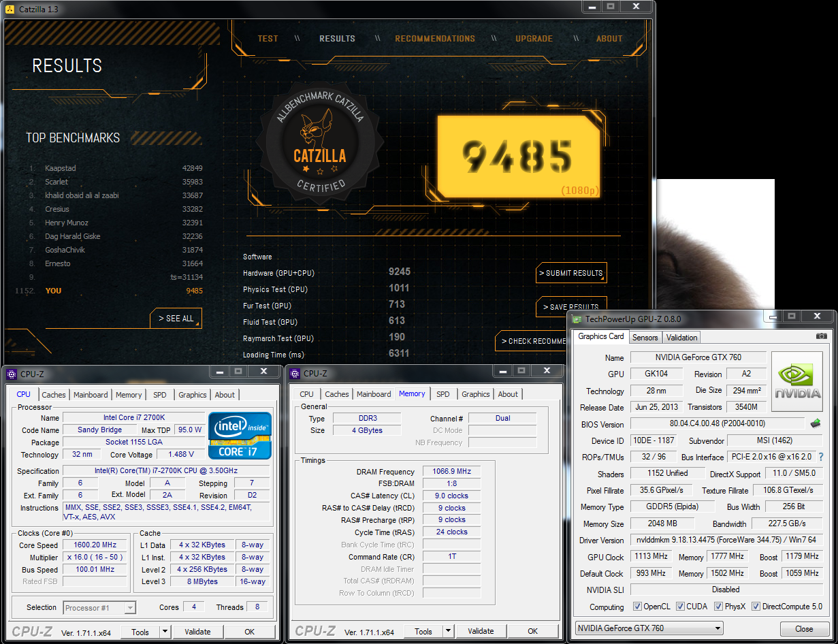Click the GPU-Z screenshot camera icon

pyautogui.click(x=822, y=336)
